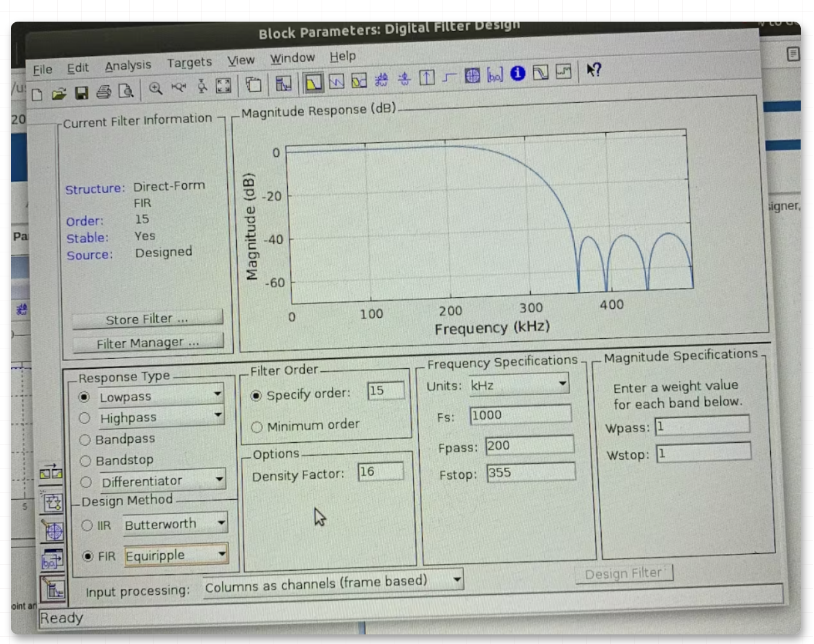
Task: Show the Round-off Noise Power Spectrum
Action: coord(563,72)
